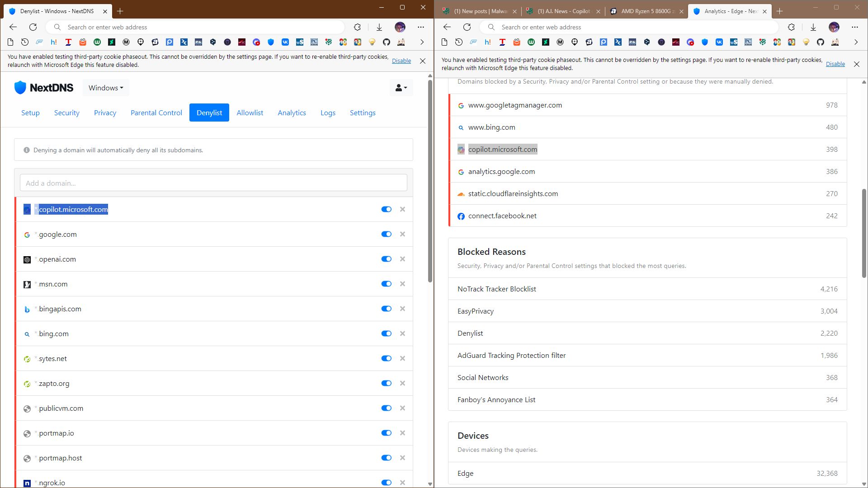Refresh the page in the Denylist window
The image size is (868, 488).
(33, 27)
